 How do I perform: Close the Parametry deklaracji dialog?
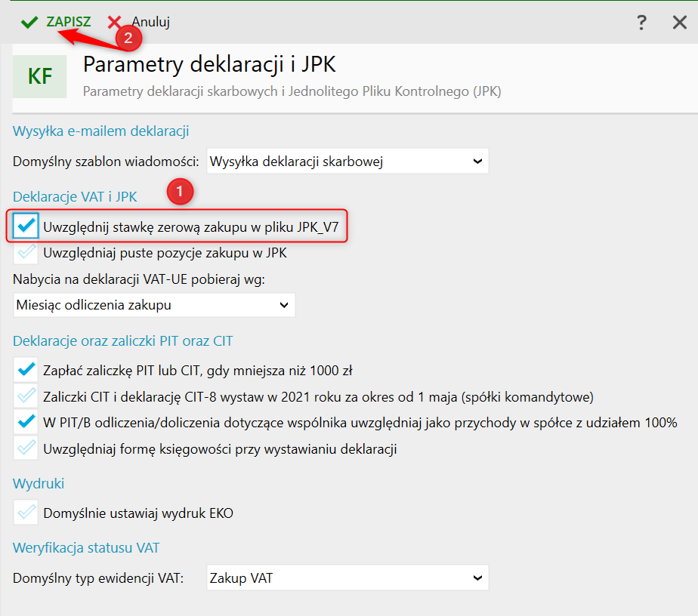pyautogui.click(x=679, y=22)
